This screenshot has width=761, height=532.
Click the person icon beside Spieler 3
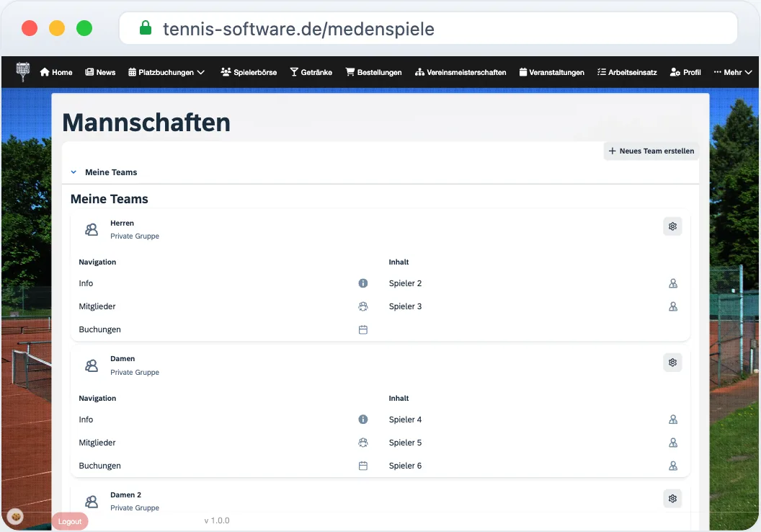click(x=673, y=307)
